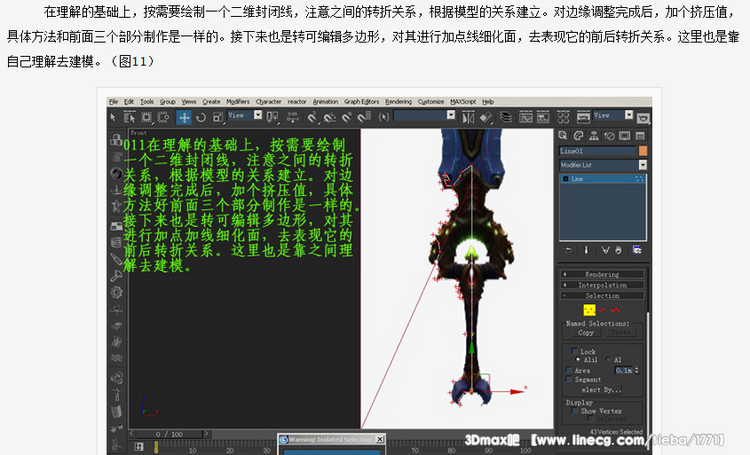Select the Segment sub-object level icon
Image resolution: width=750 pixels, height=455 pixels.
[603, 310]
